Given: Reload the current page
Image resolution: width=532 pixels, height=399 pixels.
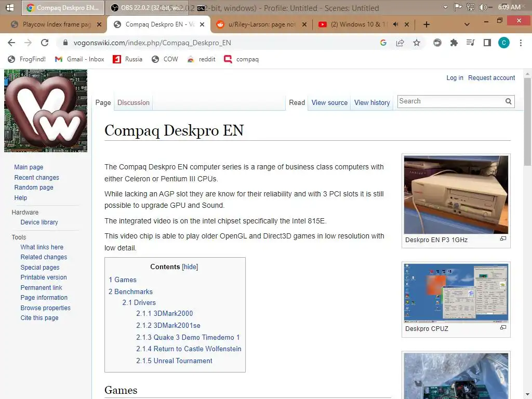Looking at the screenshot, I should [x=45, y=43].
